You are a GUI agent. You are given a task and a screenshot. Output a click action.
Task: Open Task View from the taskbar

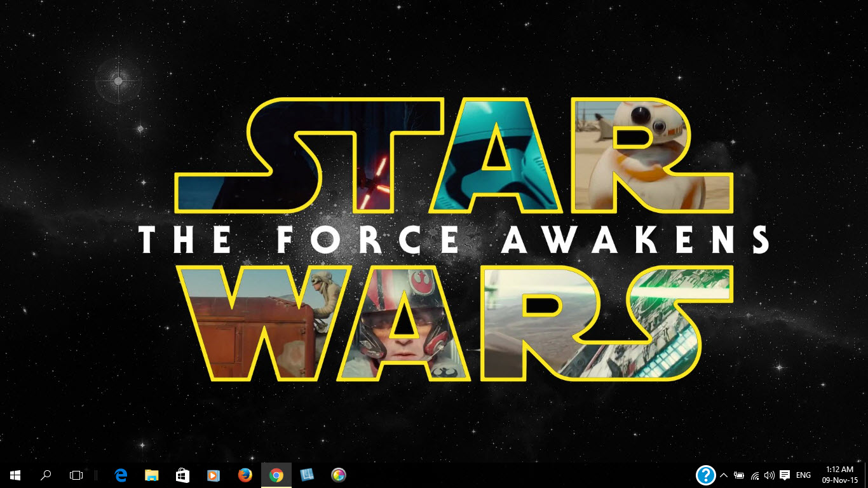point(76,475)
